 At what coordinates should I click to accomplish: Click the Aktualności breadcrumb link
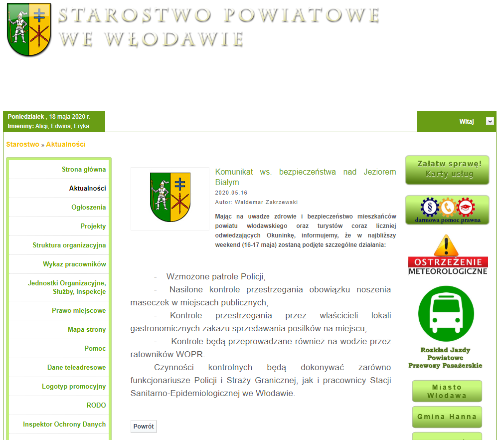(x=66, y=144)
